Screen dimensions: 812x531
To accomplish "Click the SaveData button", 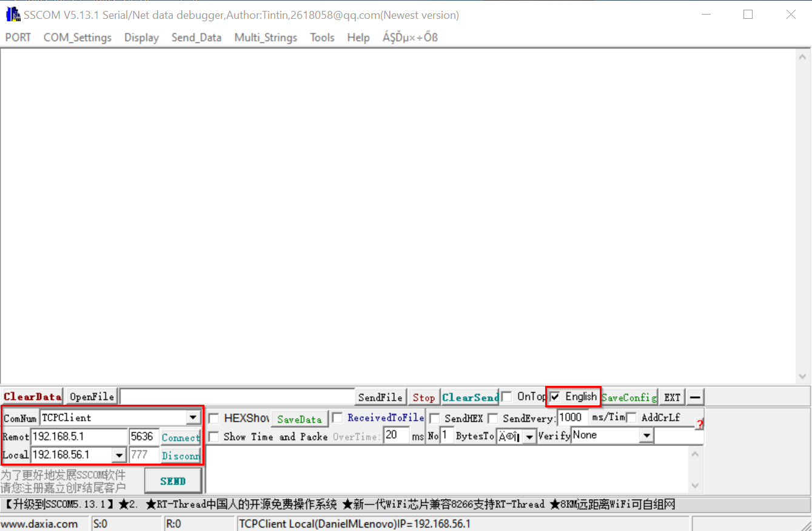I will coord(300,419).
